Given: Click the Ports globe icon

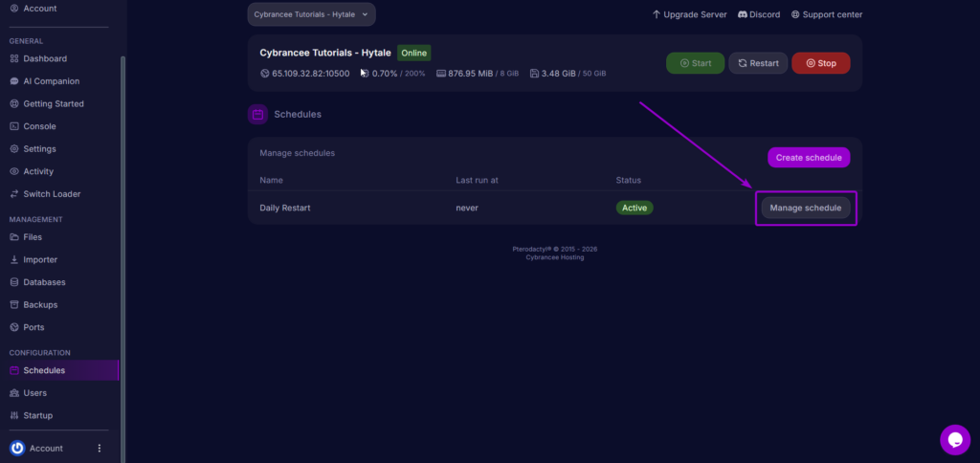Looking at the screenshot, I should (14, 327).
